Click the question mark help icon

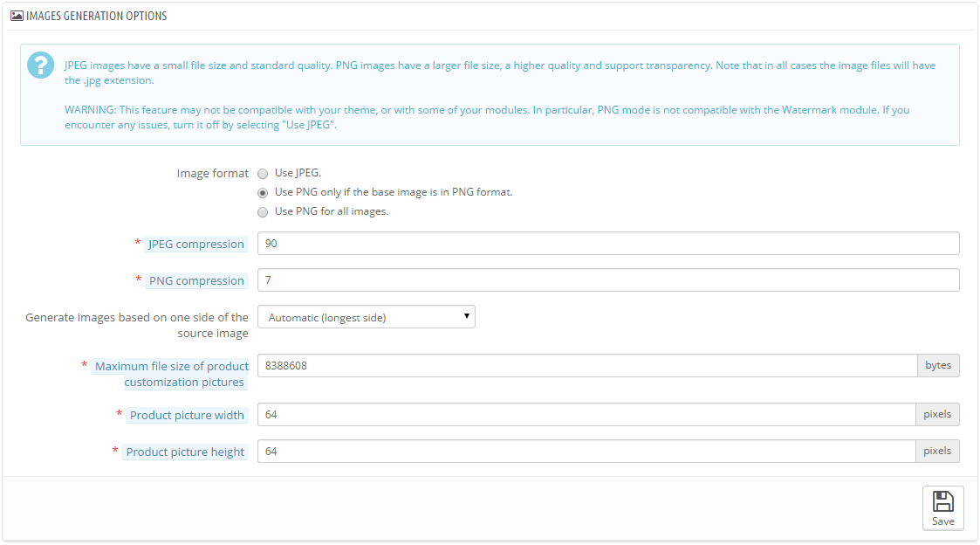pyautogui.click(x=41, y=66)
